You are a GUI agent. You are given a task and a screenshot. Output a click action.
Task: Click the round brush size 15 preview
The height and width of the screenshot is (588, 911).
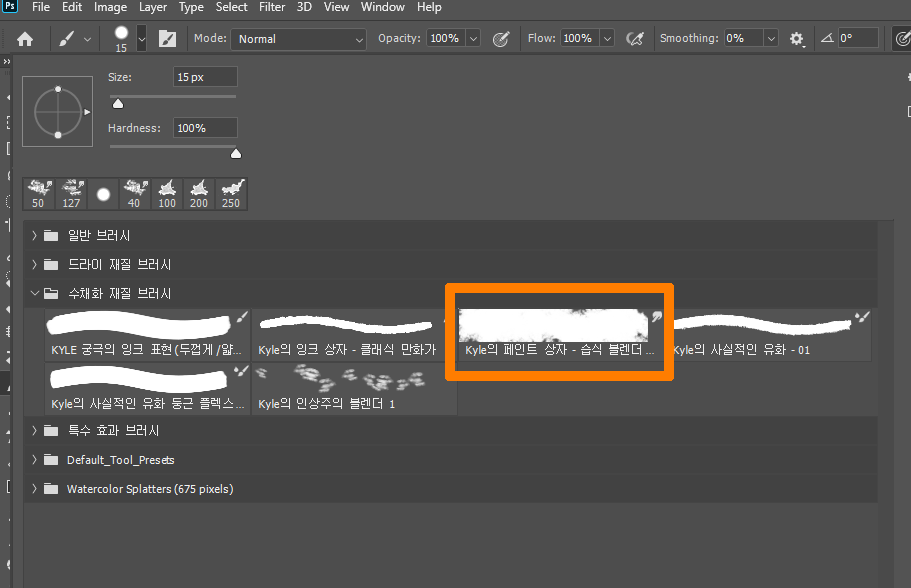tap(121, 39)
